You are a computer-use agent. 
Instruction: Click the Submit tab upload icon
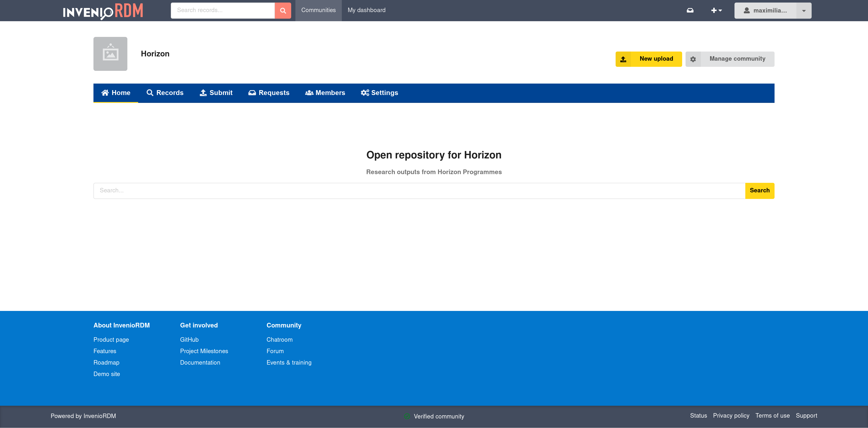tap(203, 93)
